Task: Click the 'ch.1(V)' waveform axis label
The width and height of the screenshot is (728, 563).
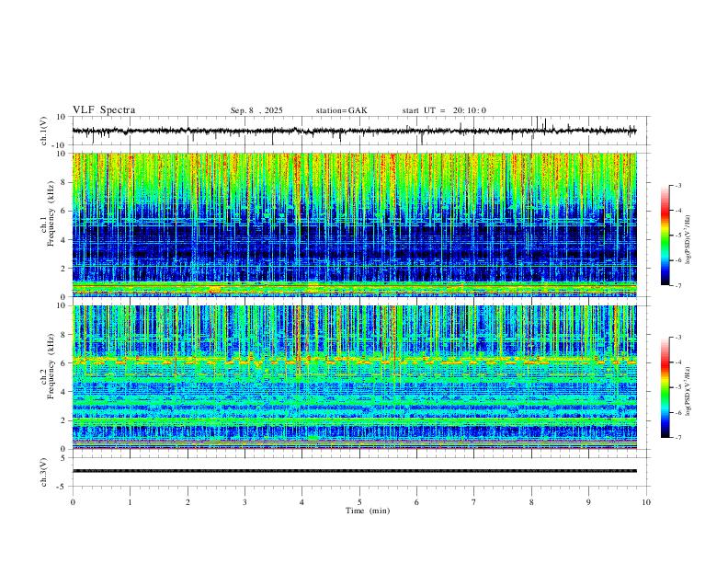Action: [x=44, y=131]
